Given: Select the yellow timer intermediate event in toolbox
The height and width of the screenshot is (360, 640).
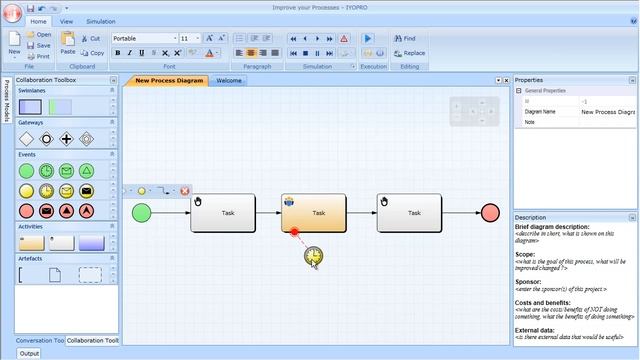Looking at the screenshot, I should (x=47, y=191).
